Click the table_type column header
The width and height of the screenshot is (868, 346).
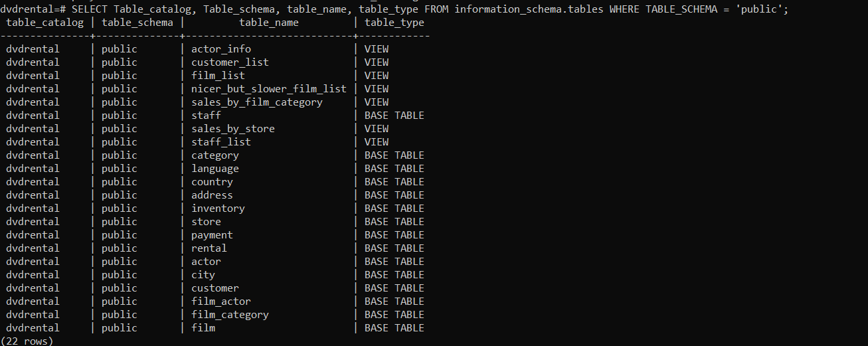pos(394,23)
